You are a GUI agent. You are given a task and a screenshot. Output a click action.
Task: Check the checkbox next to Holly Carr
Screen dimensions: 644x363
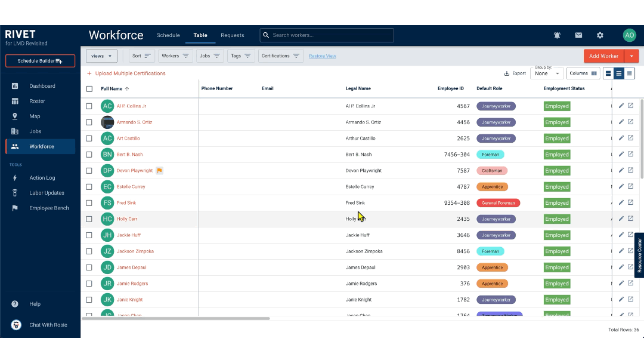89,219
